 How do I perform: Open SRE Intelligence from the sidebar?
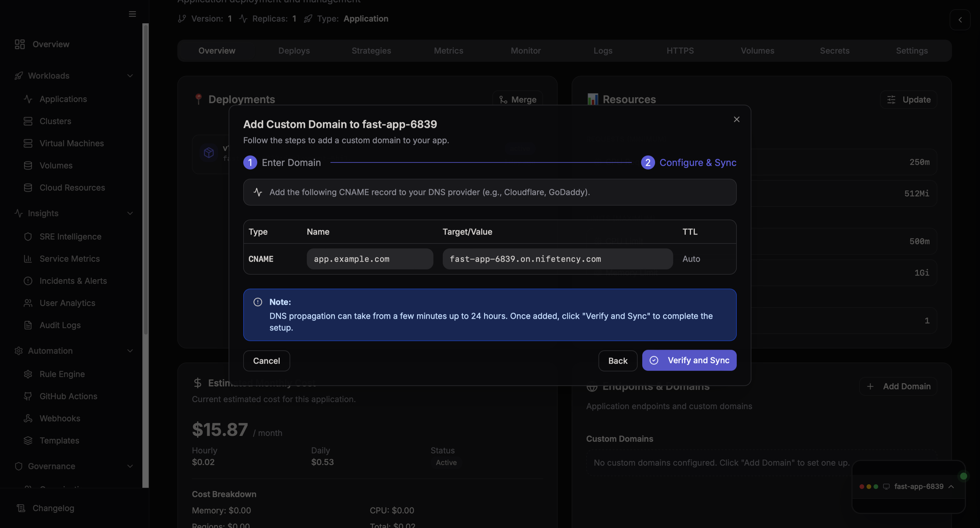click(x=70, y=236)
